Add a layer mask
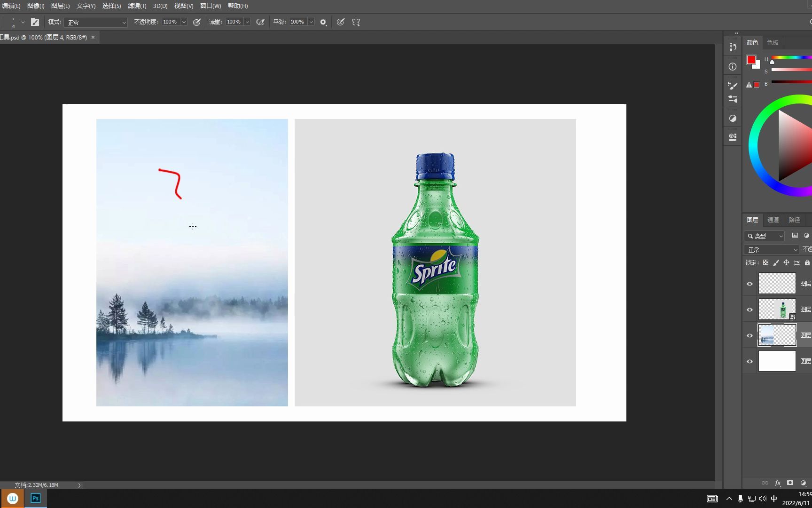Image resolution: width=812 pixels, height=508 pixels. click(x=790, y=483)
